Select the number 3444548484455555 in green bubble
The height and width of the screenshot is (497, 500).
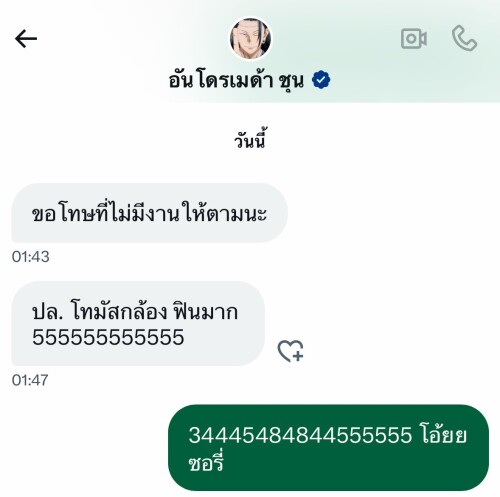[300, 435]
